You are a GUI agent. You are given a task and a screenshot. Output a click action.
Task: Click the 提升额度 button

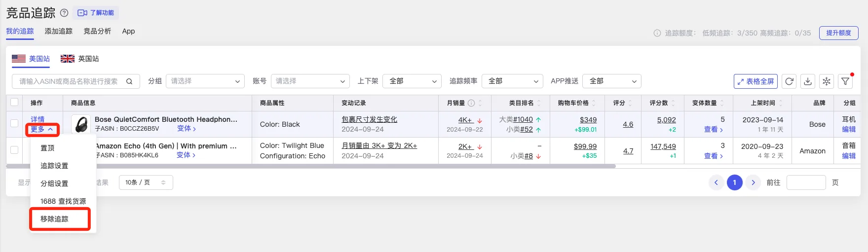[x=838, y=33]
